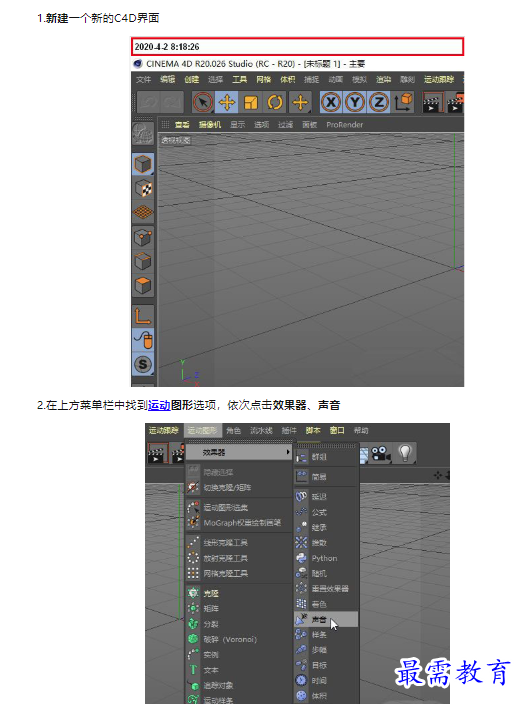This screenshot has width=519, height=704.
Task: Open the 编辑 menu in main menu bar
Action: (167, 79)
